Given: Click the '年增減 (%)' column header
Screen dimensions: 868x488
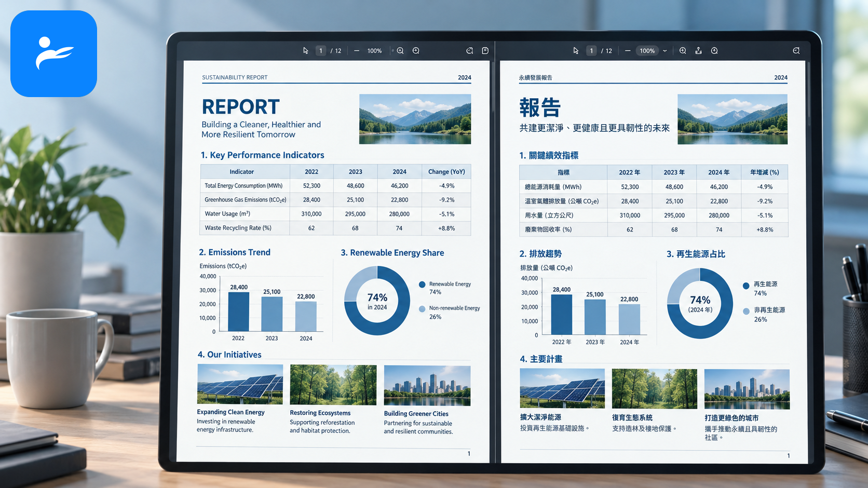Looking at the screenshot, I should (765, 172).
